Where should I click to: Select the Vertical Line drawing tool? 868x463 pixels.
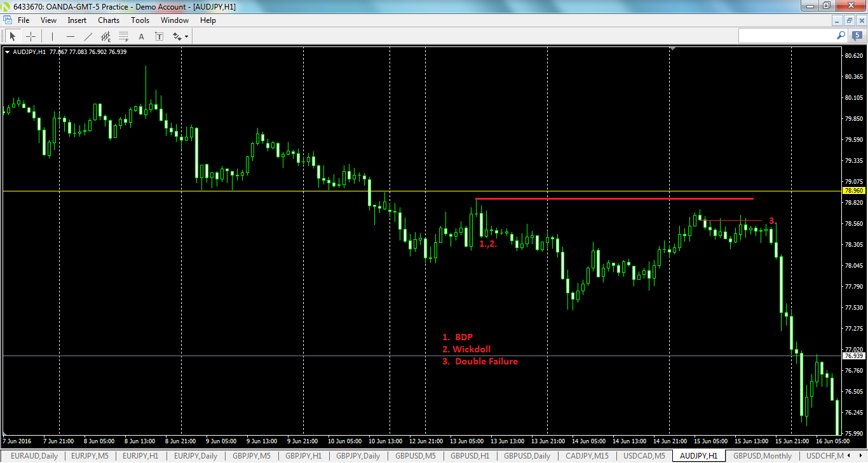click(52, 36)
